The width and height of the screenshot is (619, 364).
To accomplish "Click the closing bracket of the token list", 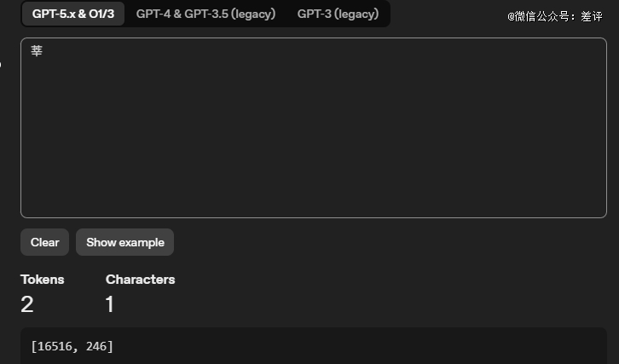I will point(110,346).
